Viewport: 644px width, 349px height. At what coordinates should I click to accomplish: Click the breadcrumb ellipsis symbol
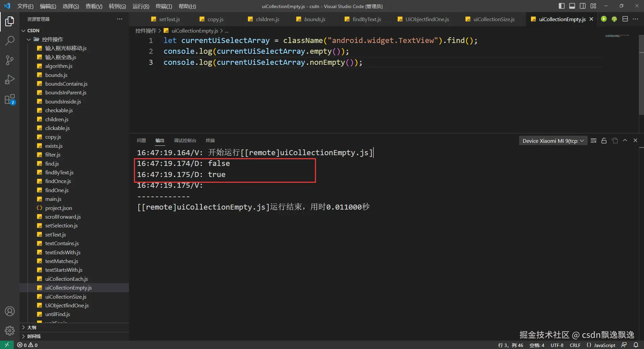(x=227, y=31)
